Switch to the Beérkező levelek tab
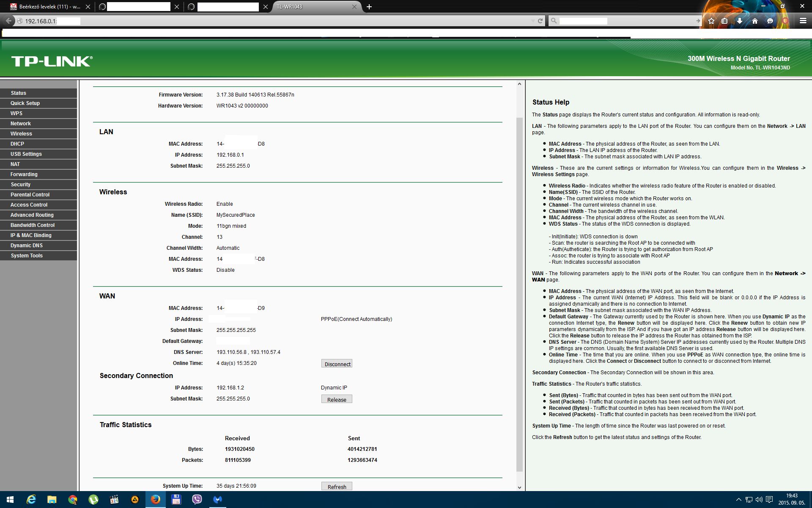 (x=49, y=7)
